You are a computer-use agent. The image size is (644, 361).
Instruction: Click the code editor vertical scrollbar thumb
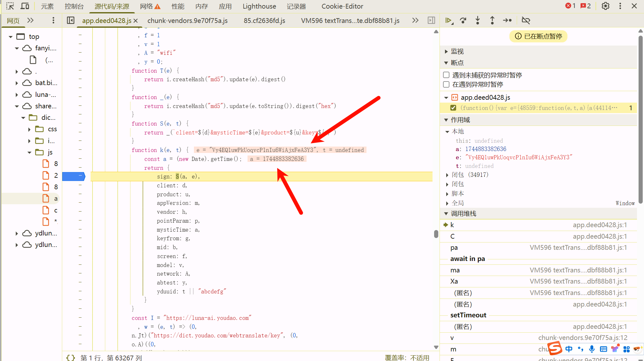tap(436, 234)
